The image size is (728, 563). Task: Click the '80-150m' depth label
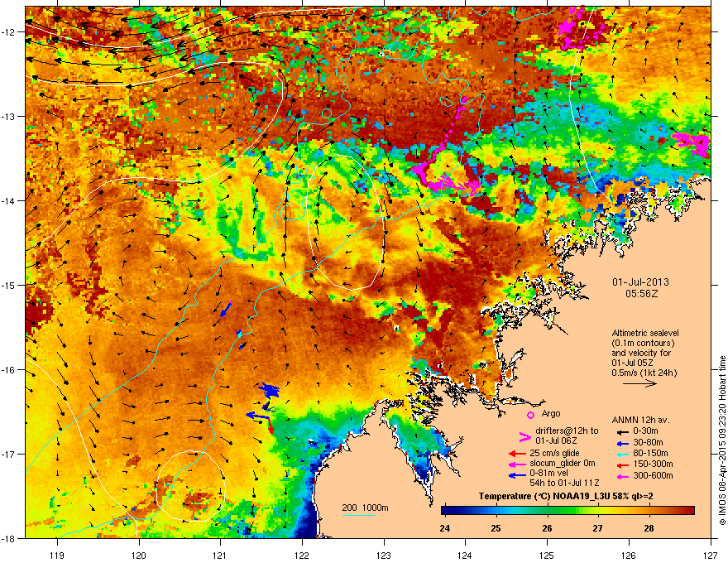(650, 453)
